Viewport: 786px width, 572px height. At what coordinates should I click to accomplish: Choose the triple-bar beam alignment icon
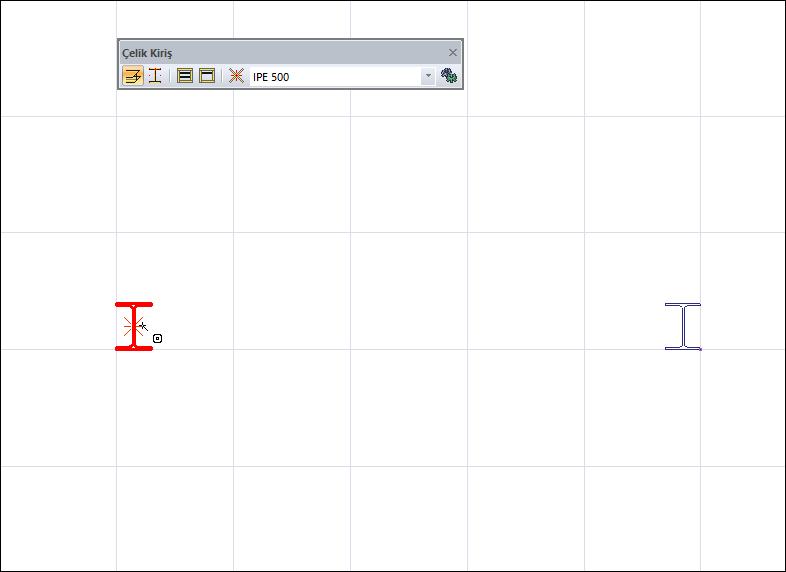pos(185,76)
